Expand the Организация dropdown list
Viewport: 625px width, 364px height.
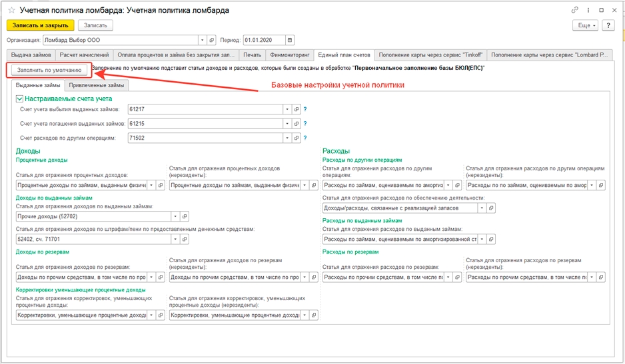click(x=203, y=41)
